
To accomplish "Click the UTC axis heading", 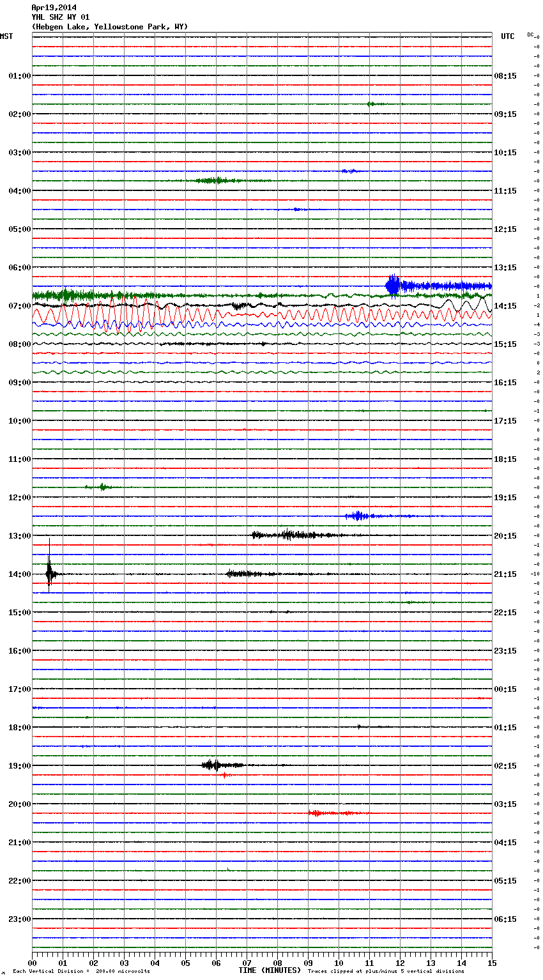I will point(507,36).
